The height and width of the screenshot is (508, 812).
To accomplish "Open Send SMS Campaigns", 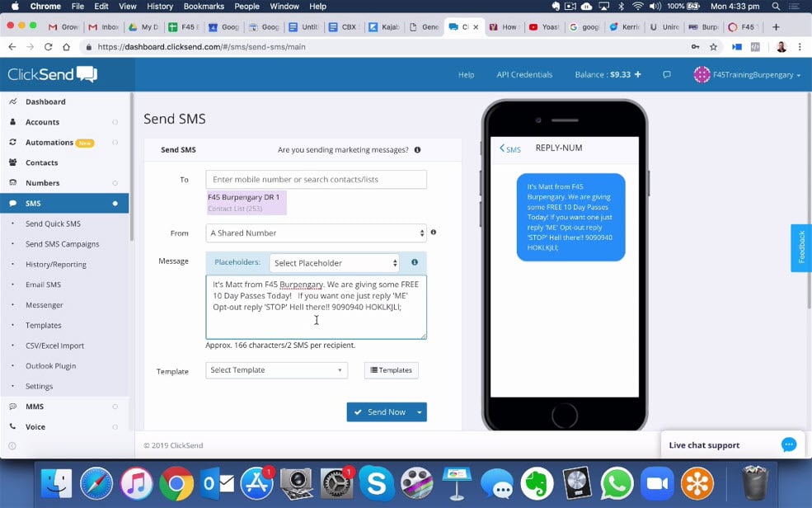I will coord(62,244).
